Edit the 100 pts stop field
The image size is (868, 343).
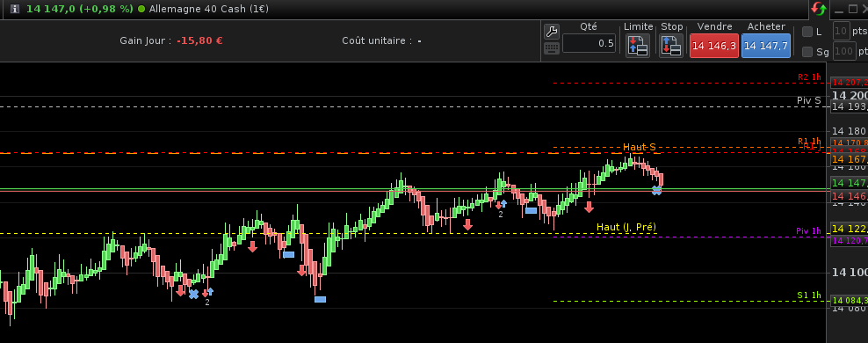click(x=844, y=52)
